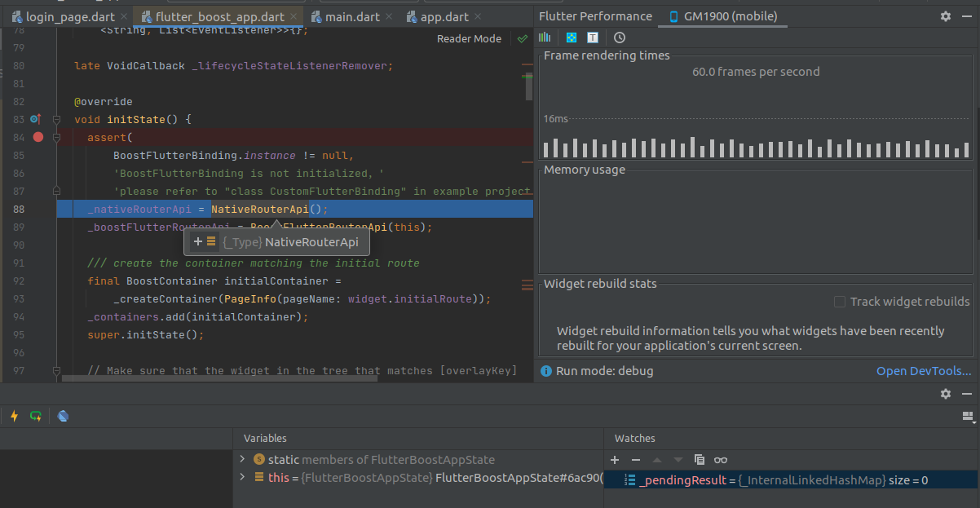Select the Flutter Performance tab
This screenshot has height=508, width=980.
tap(595, 16)
